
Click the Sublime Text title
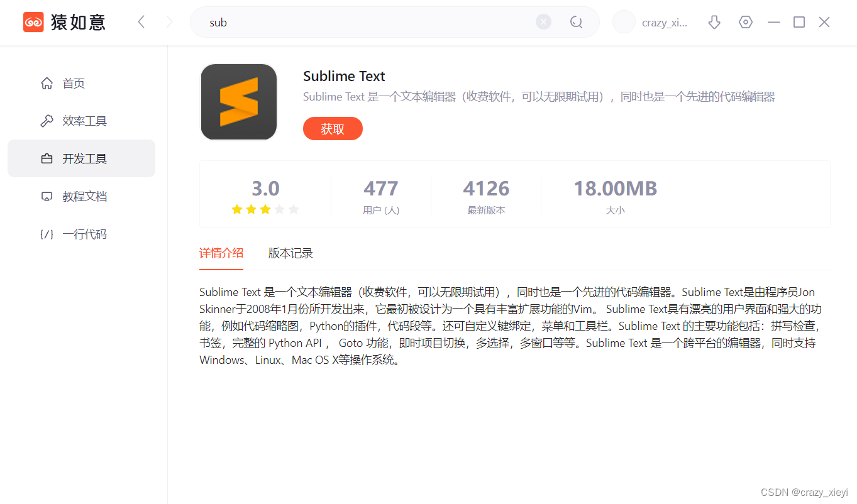(x=344, y=76)
